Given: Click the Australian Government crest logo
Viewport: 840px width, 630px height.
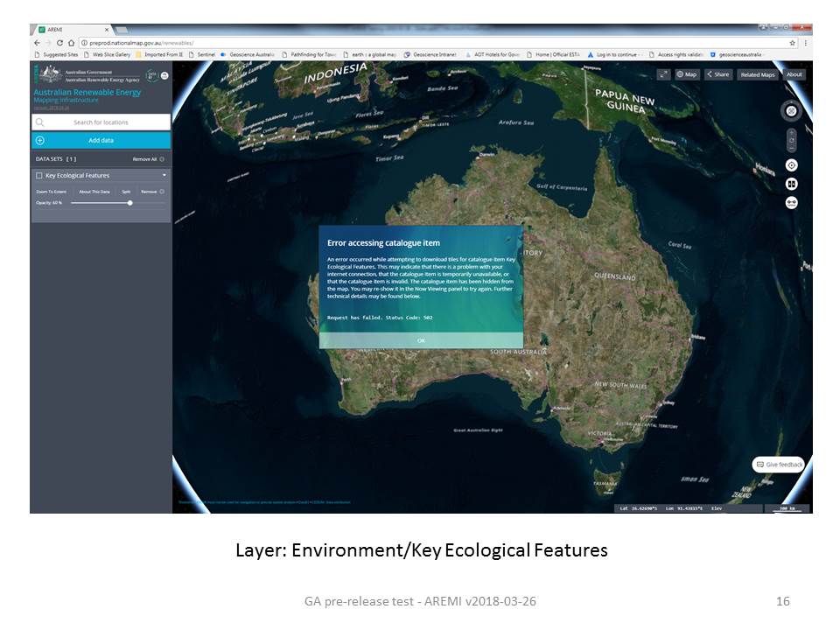Looking at the screenshot, I should [x=51, y=73].
